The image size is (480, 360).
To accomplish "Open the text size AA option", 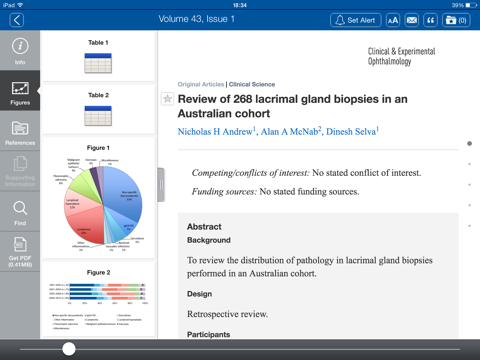I will 393,20.
